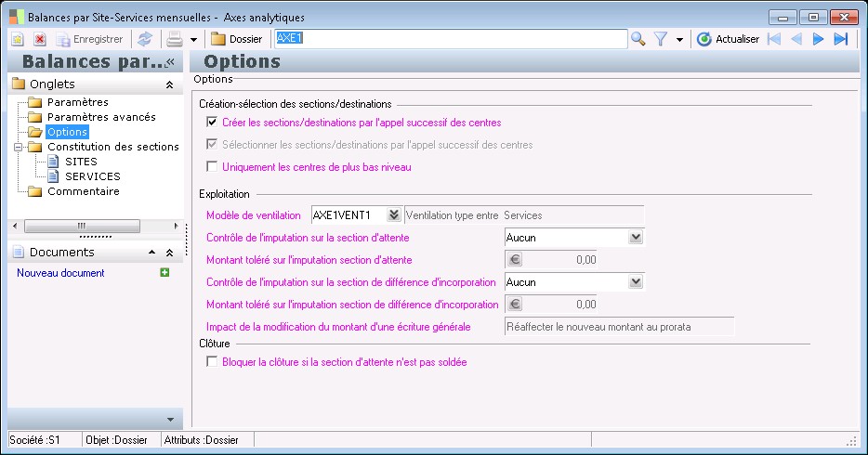Collapse the Balances par side panel
This screenshot has width=868, height=455.
click(x=170, y=62)
